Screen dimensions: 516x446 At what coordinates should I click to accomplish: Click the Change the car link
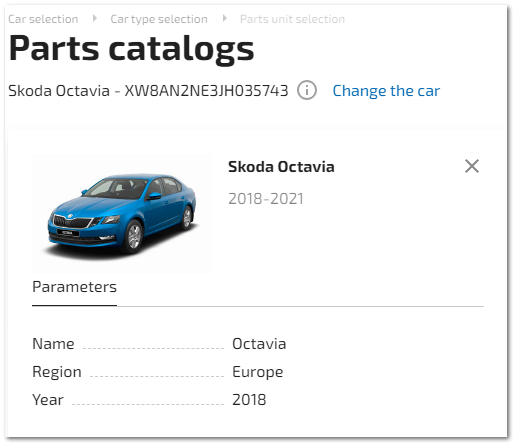[386, 91]
